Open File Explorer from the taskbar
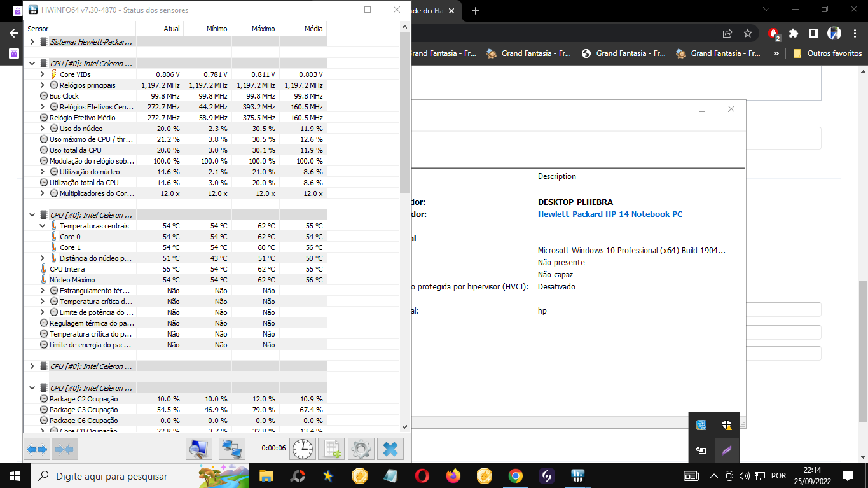 [266, 475]
